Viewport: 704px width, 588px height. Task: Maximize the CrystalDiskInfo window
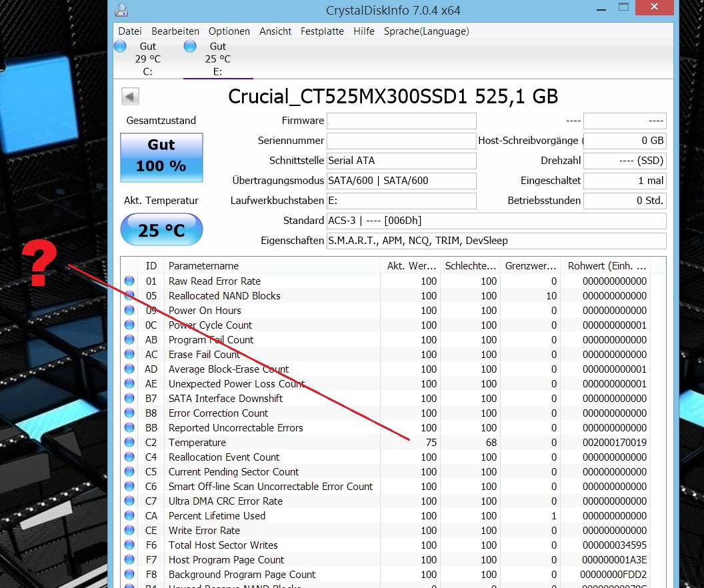(623, 7)
